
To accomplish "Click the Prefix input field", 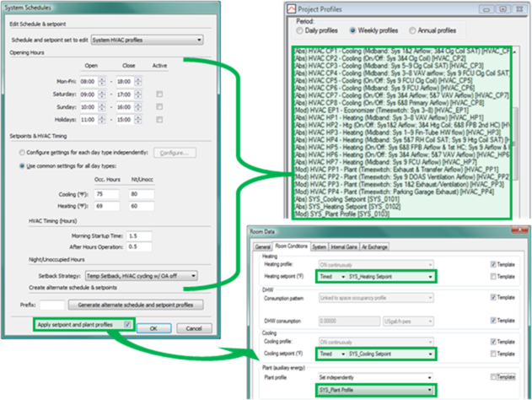I will 52,303.
